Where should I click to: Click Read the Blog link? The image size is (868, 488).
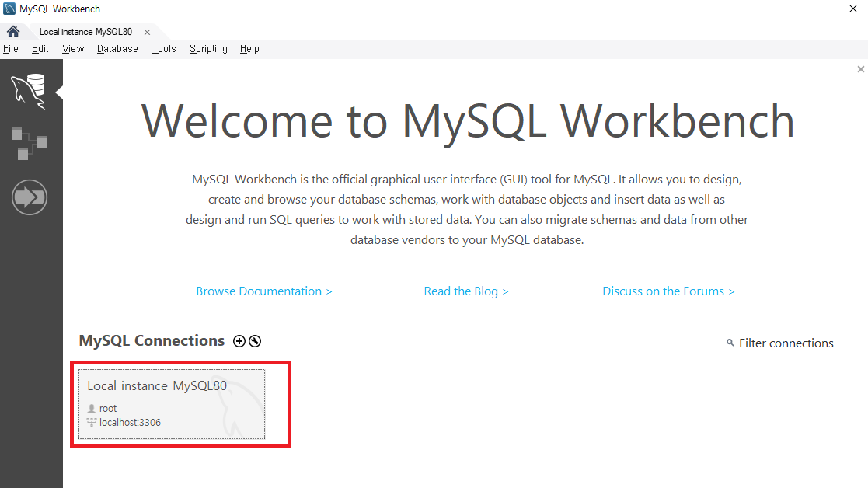466,291
